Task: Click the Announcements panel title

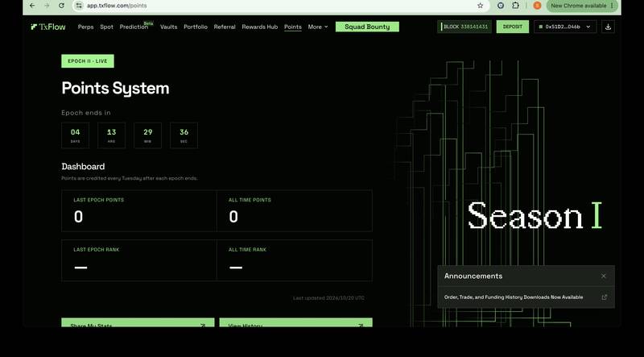Action: 473,276
